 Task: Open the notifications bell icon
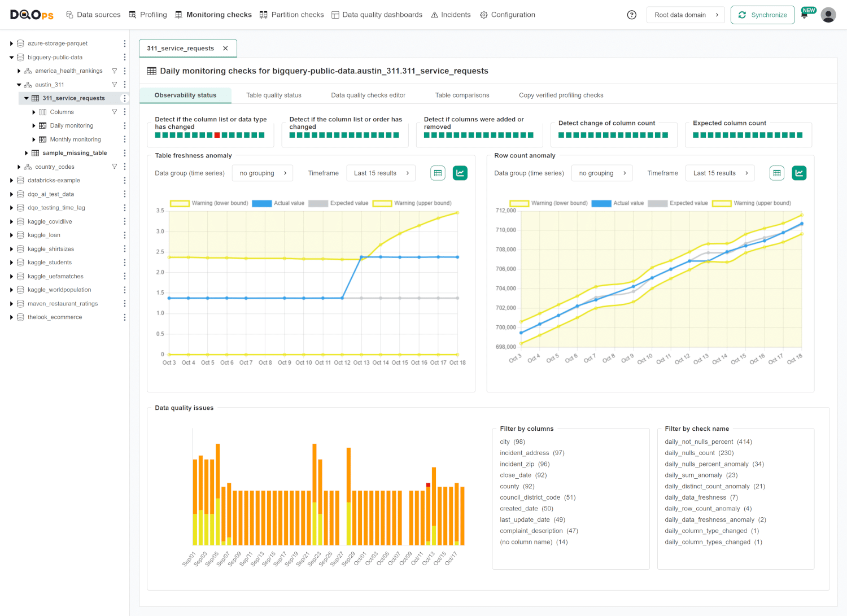(x=804, y=15)
